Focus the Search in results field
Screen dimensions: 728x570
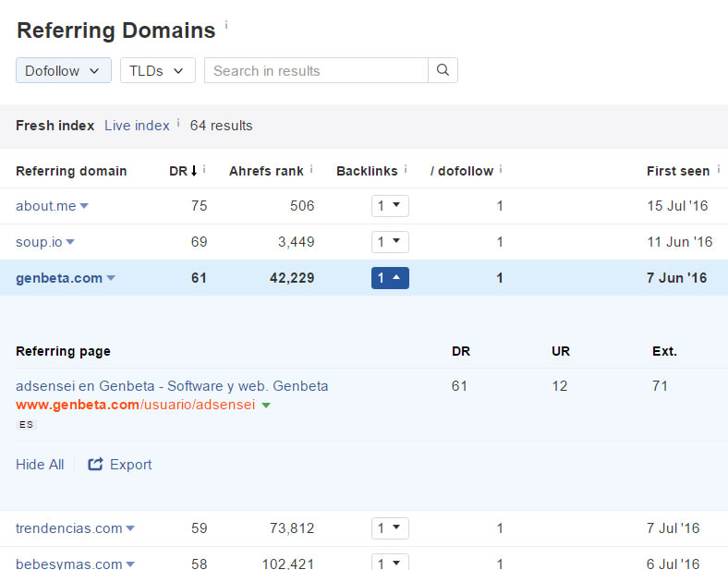(316, 70)
